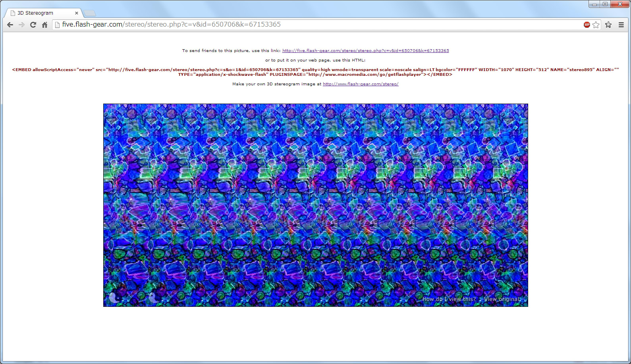Bookmark this page with the star outline
Image resolution: width=631 pixels, height=364 pixels.
tap(596, 25)
